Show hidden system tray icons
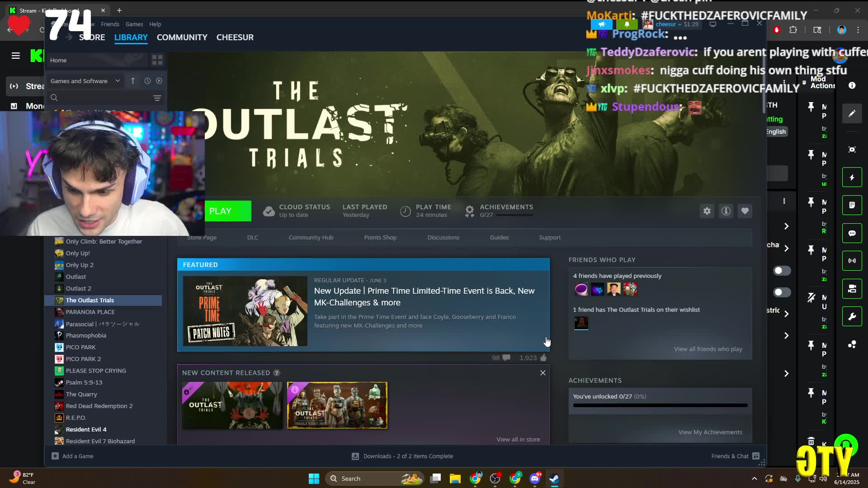Image resolution: width=868 pixels, height=488 pixels. coord(754,479)
